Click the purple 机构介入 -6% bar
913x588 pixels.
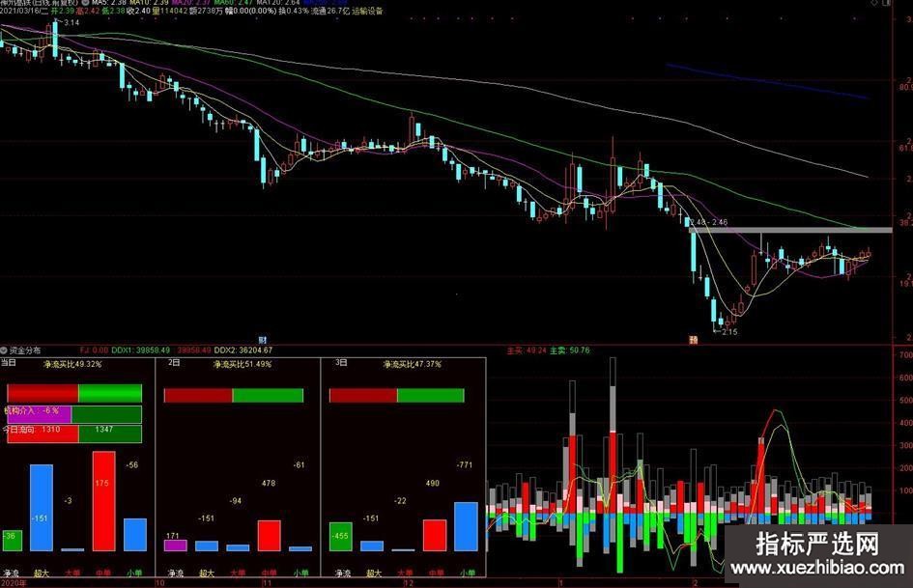pos(37,413)
